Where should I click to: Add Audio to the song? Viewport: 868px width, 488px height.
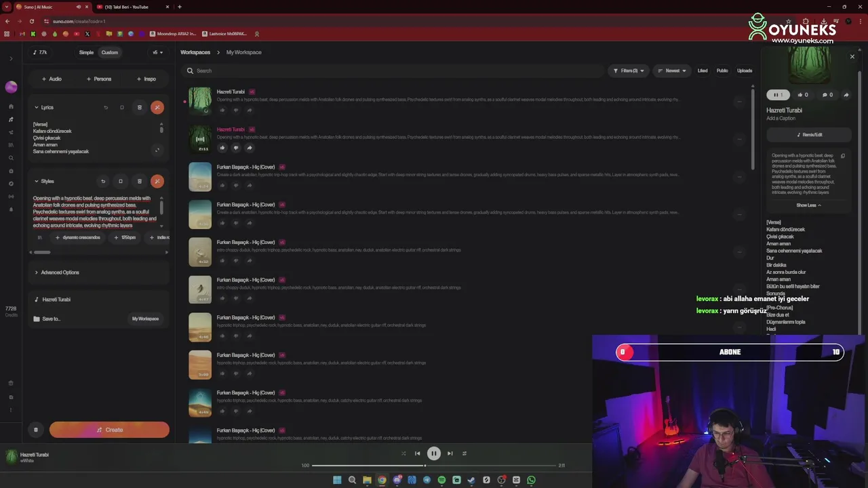point(52,79)
